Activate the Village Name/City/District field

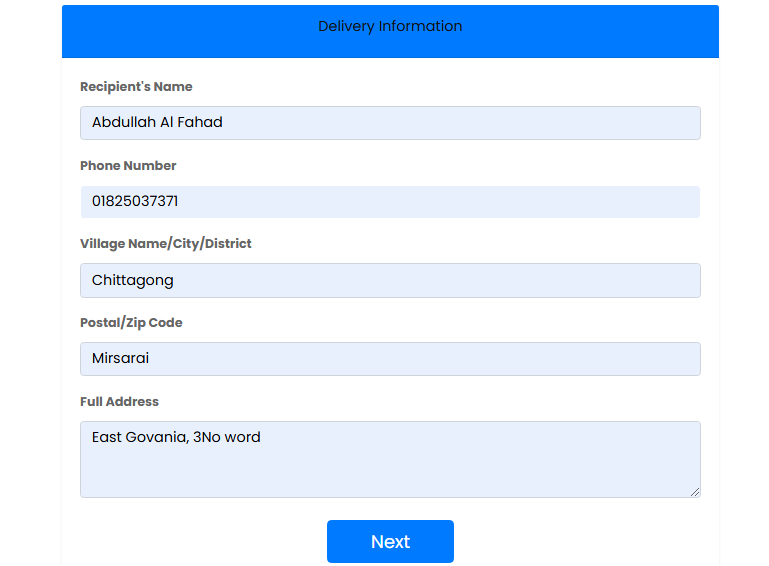coord(390,280)
